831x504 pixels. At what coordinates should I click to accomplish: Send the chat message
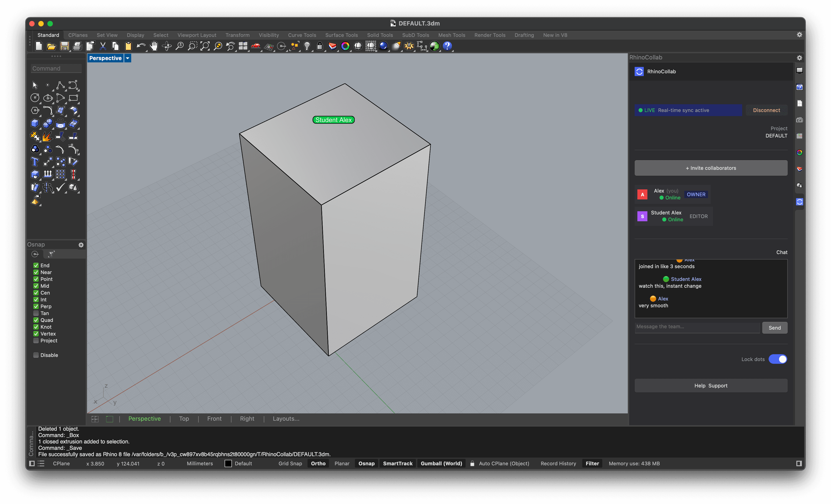point(774,328)
